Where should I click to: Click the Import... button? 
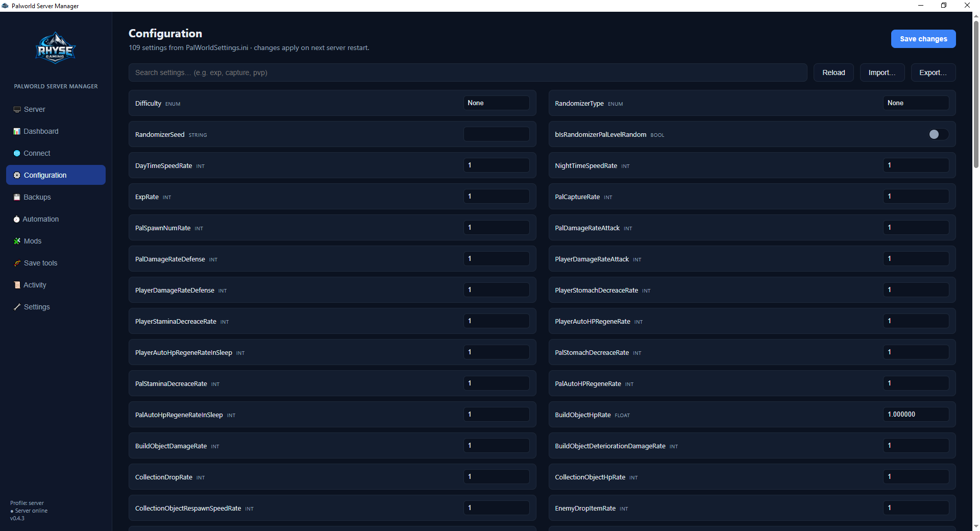pyautogui.click(x=882, y=73)
